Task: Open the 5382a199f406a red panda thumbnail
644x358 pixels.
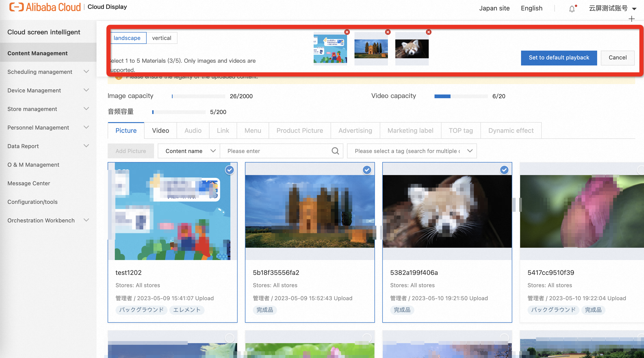Action: click(x=447, y=212)
